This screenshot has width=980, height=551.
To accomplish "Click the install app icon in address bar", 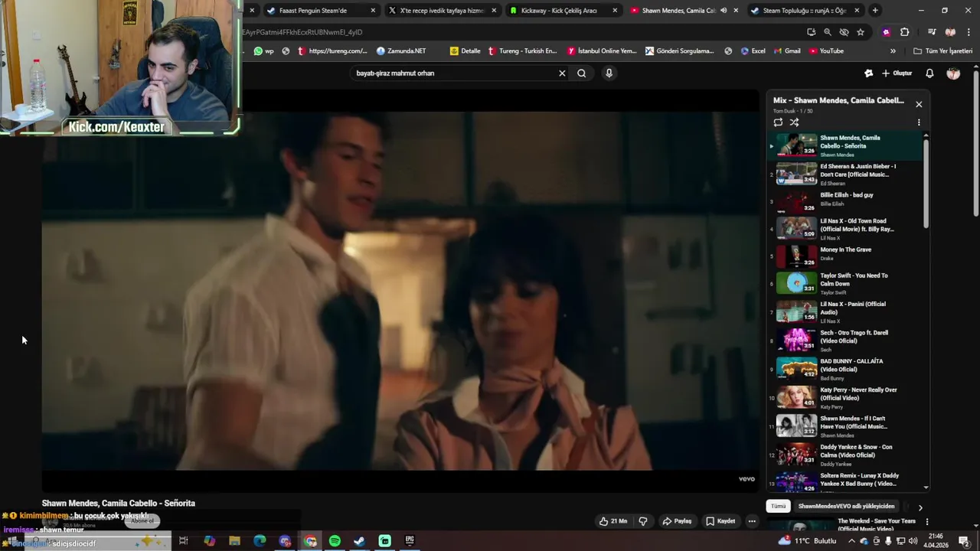I will 812,32.
